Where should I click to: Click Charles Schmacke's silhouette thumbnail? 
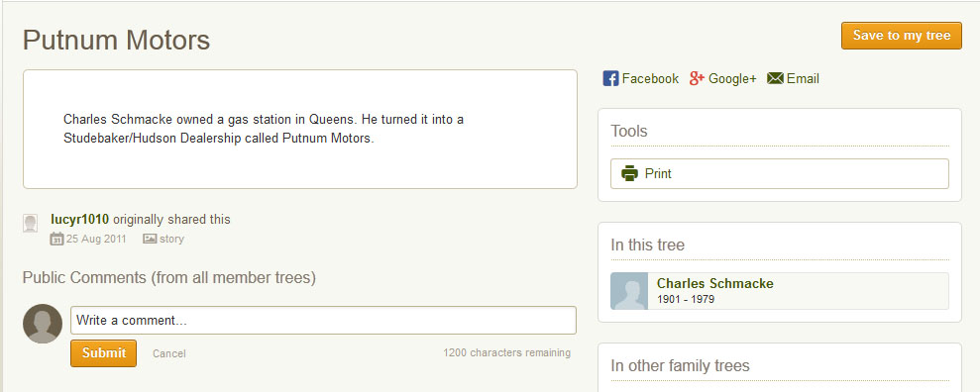point(629,291)
